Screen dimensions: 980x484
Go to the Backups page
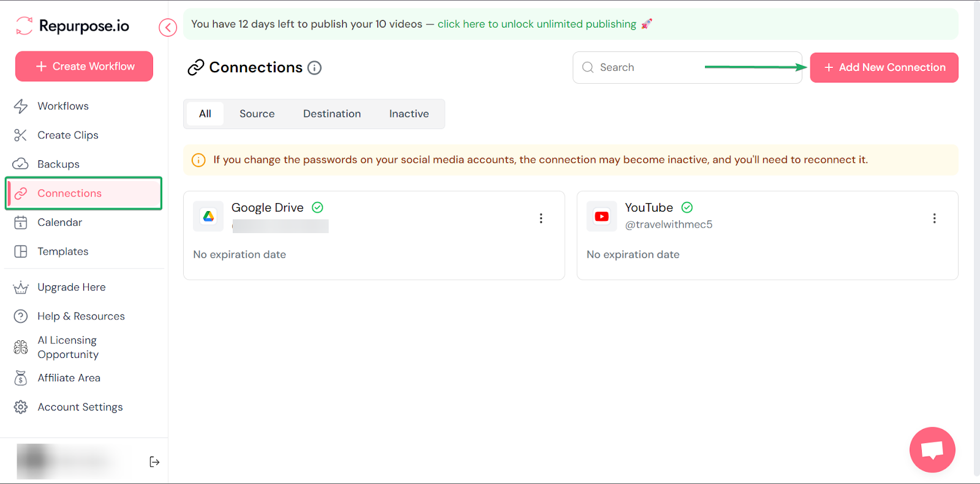(58, 164)
